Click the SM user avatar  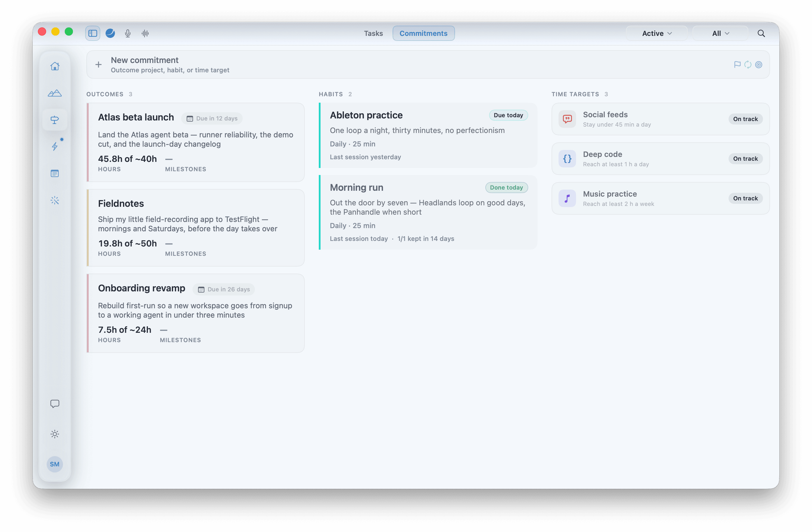pyautogui.click(x=55, y=464)
